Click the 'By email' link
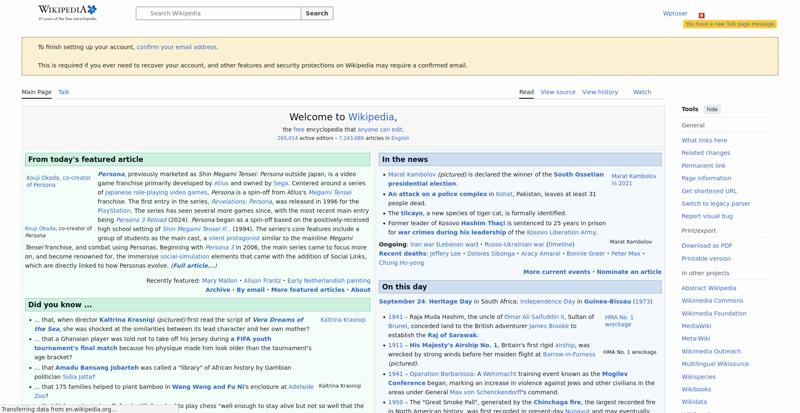Viewport: 800px width, 413px height. pos(251,290)
